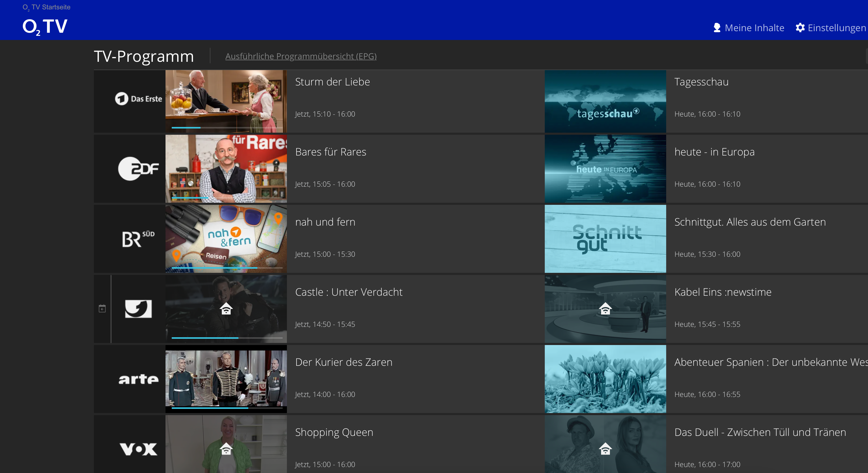Select the Kabel Eins channel logo
This screenshot has width=868, height=473.
point(139,309)
